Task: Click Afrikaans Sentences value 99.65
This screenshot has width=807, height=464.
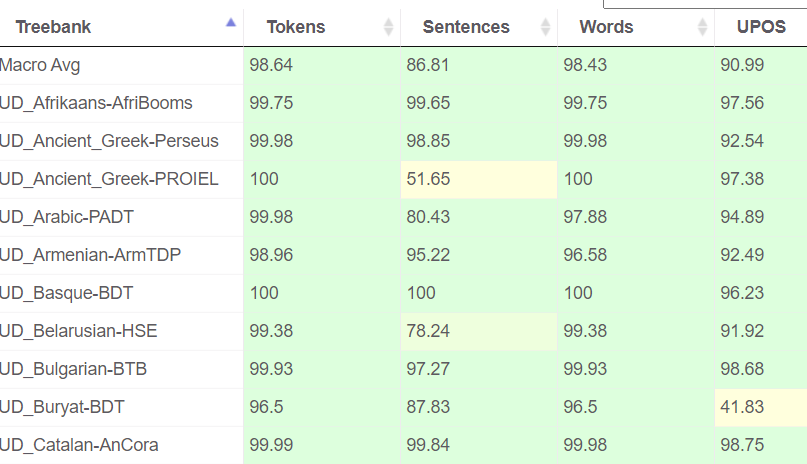Action: (428, 103)
